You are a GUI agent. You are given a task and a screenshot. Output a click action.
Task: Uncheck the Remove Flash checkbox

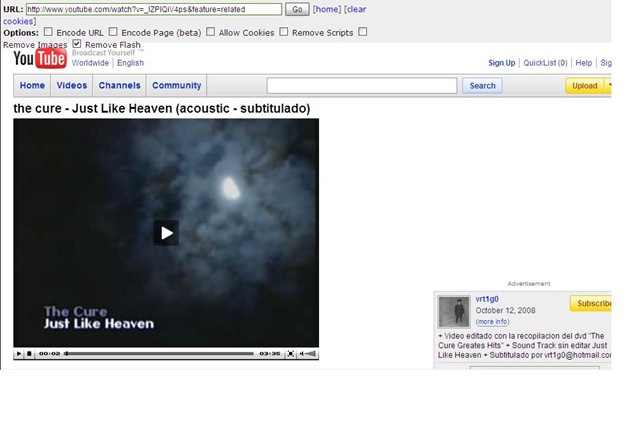pyautogui.click(x=77, y=44)
